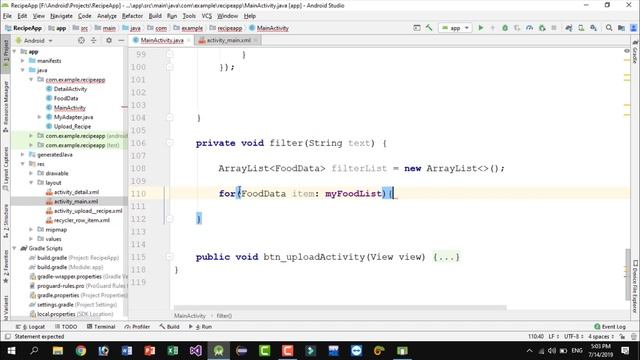Open DetailActivity class in tree
640x360 pixels.
pos(70,89)
